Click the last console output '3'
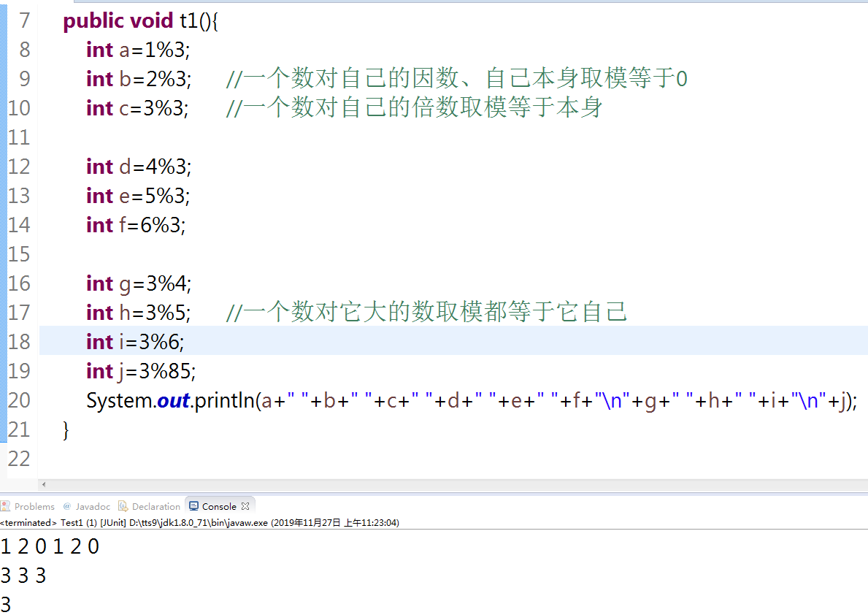868x615 pixels. (6, 604)
